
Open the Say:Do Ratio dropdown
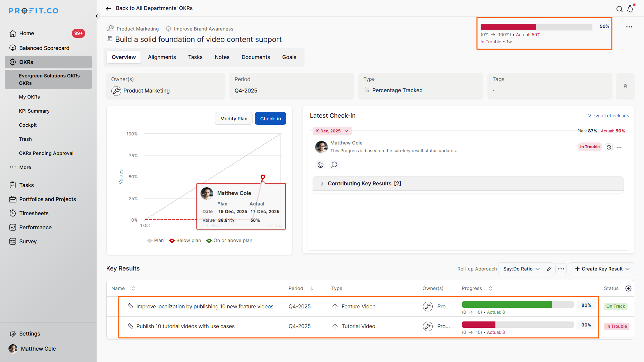[521, 269]
